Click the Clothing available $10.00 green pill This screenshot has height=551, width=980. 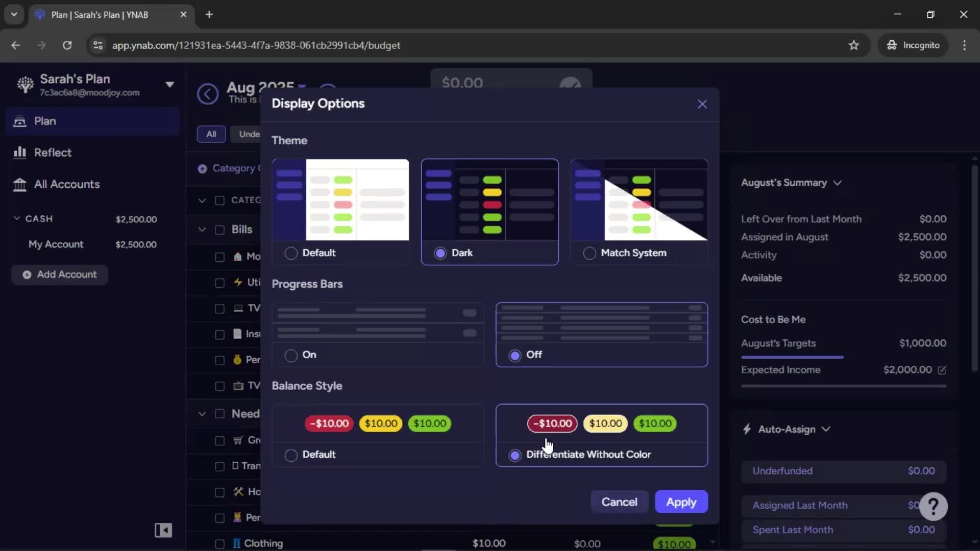674,544
